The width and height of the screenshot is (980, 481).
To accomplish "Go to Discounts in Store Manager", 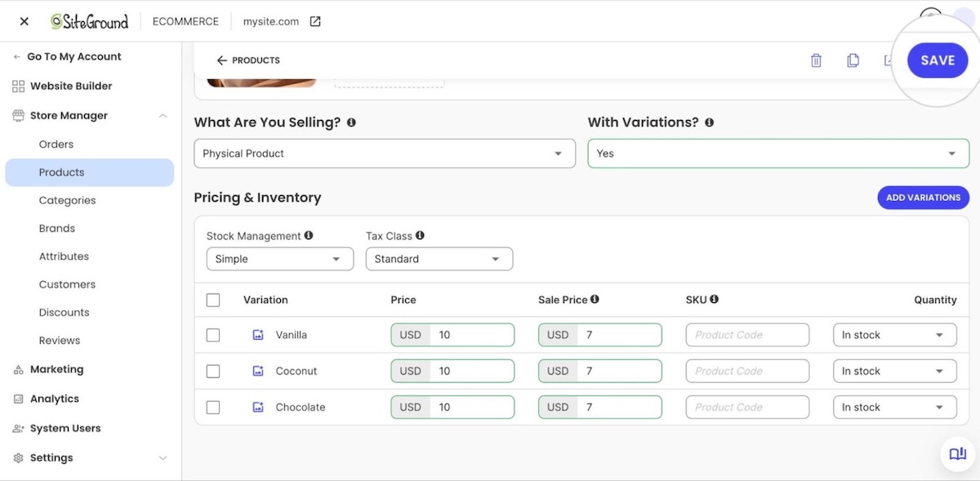I will pyautogui.click(x=64, y=312).
